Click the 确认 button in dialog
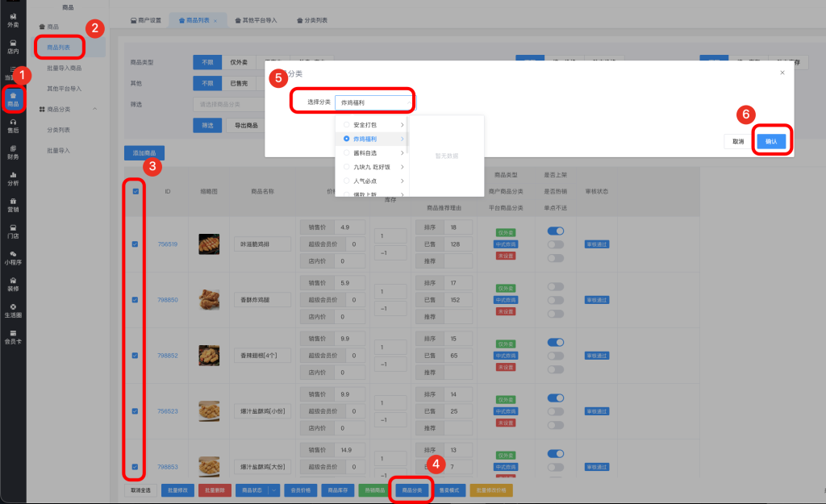This screenshot has height=504, width=826. tap(771, 141)
